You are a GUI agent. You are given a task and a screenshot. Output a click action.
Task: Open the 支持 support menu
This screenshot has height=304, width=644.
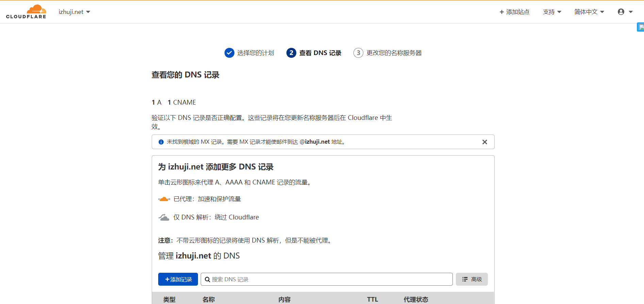[552, 12]
